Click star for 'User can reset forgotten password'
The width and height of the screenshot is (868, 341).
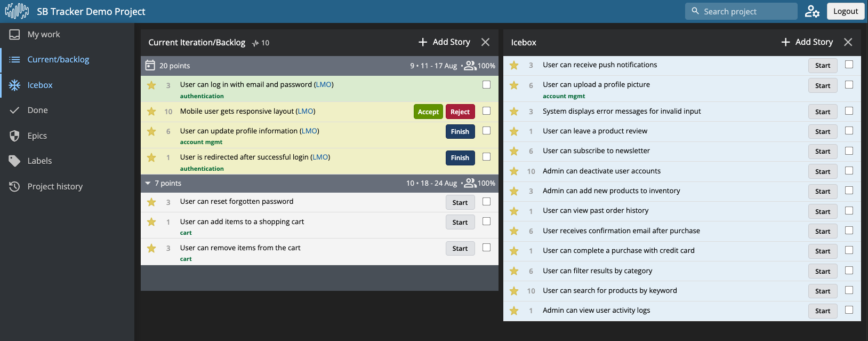(151, 202)
